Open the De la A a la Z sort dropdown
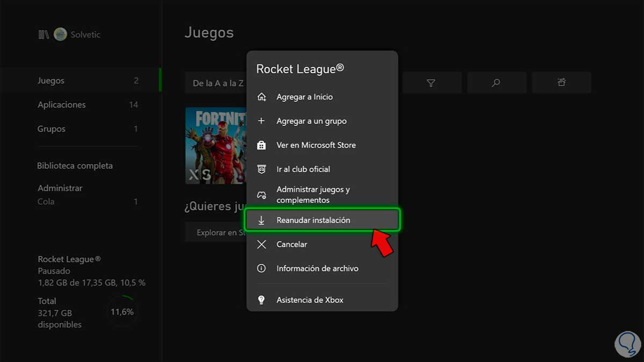The width and height of the screenshot is (644, 362). point(216,83)
